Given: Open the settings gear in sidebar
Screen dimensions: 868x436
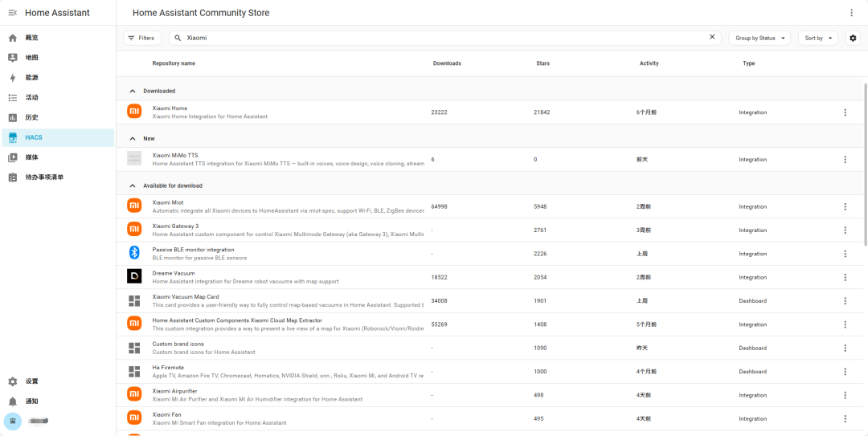Looking at the screenshot, I should tap(13, 381).
